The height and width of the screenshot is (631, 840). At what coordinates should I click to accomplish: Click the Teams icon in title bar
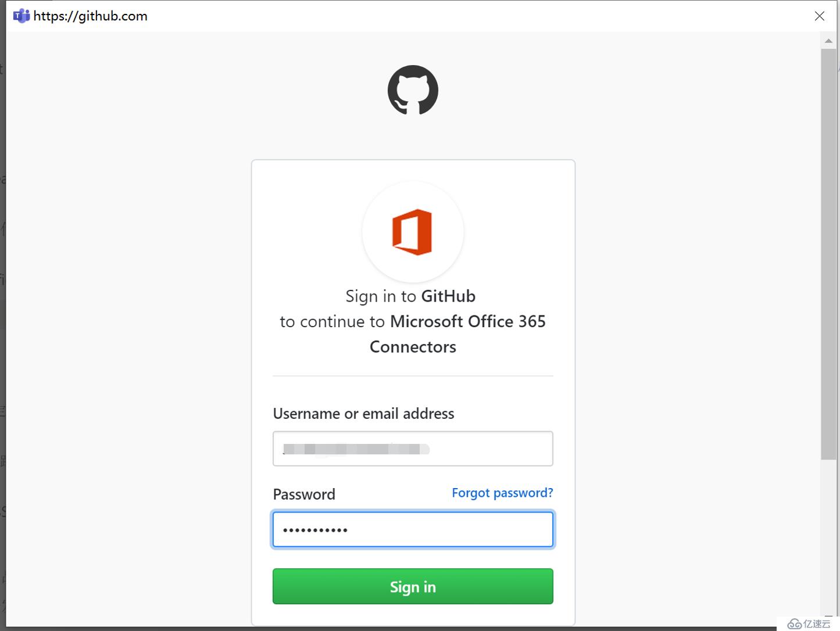point(22,16)
